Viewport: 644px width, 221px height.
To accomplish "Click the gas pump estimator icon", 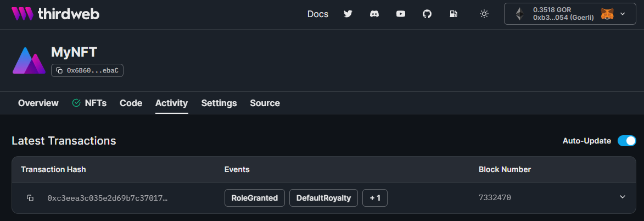I will pyautogui.click(x=453, y=14).
